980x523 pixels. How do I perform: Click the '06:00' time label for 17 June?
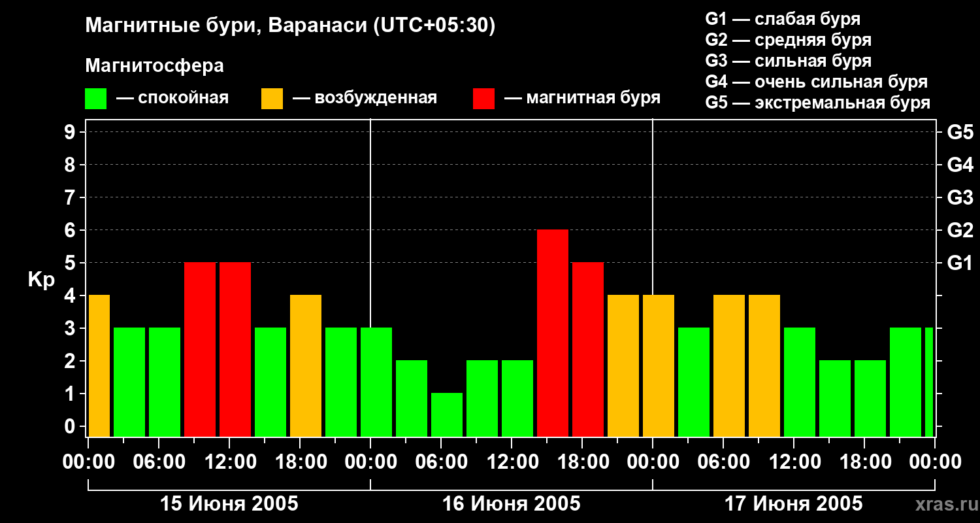coord(725,462)
